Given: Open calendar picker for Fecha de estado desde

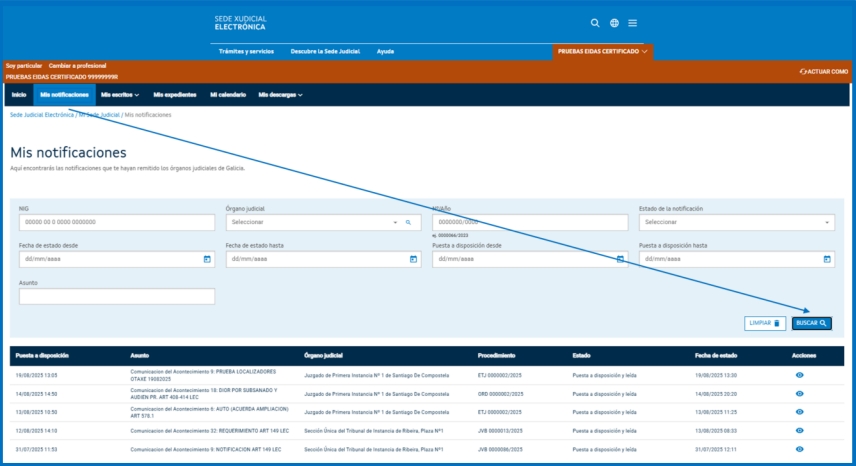Looking at the screenshot, I should (x=207, y=259).
